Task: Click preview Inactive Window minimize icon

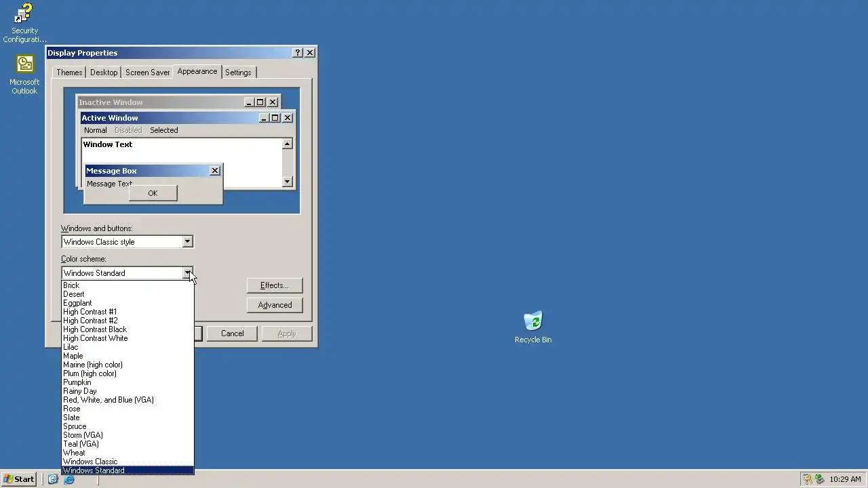Action: coord(249,102)
